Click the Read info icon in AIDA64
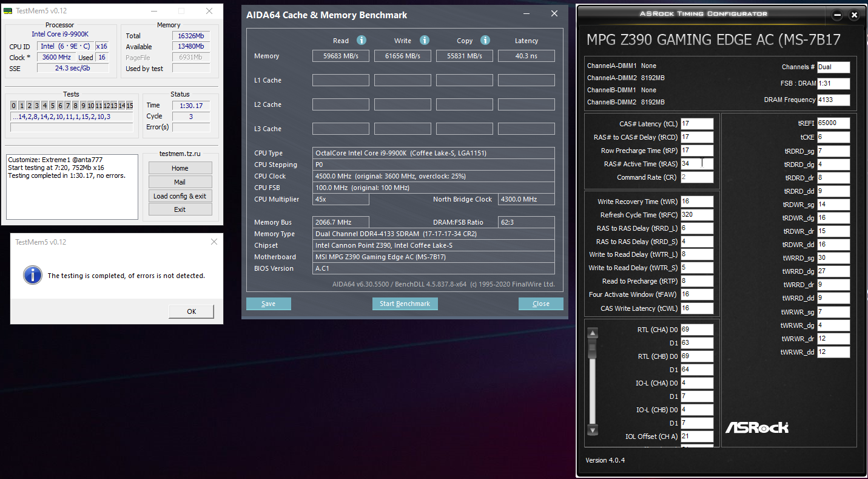 tap(362, 40)
